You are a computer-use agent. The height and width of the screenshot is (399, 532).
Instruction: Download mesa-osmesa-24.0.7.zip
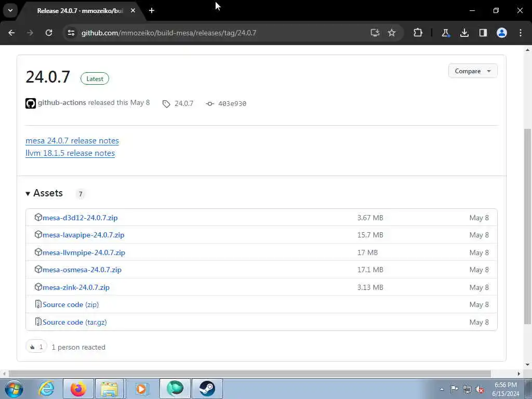point(82,270)
